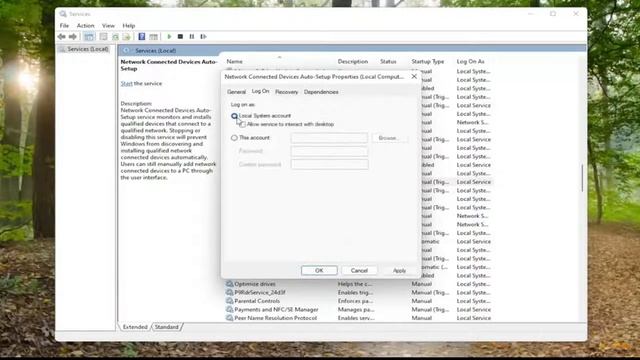Click the Parental Controls service icon
This screenshot has width=640, height=360.
(x=229, y=301)
